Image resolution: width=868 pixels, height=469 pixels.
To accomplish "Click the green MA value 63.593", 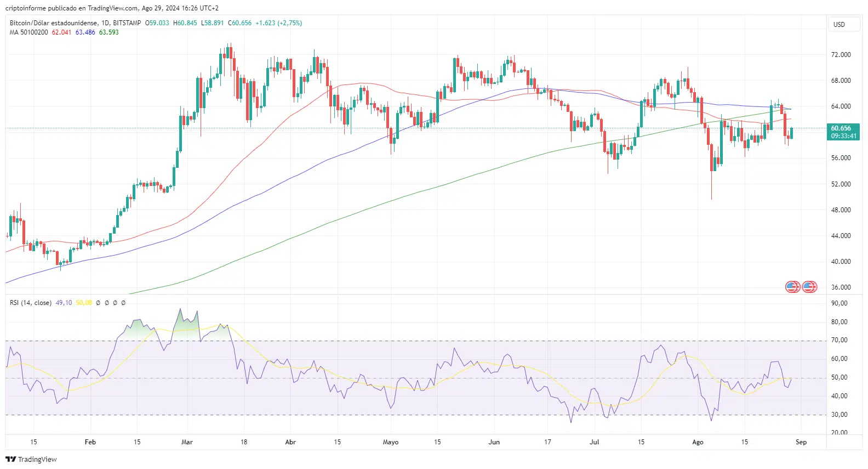I will 109,32.
